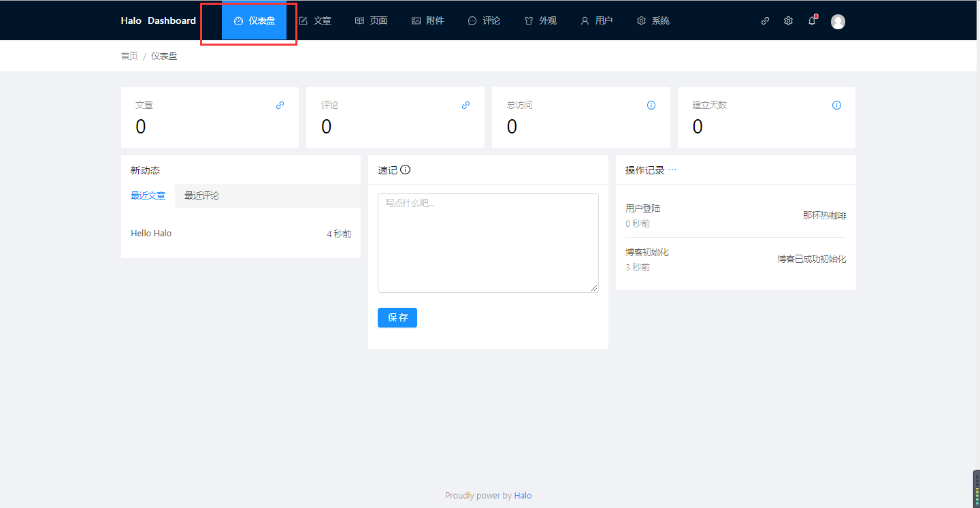This screenshot has height=508, width=980.
Task: Click info icon next to 速记
Action: pyautogui.click(x=406, y=170)
